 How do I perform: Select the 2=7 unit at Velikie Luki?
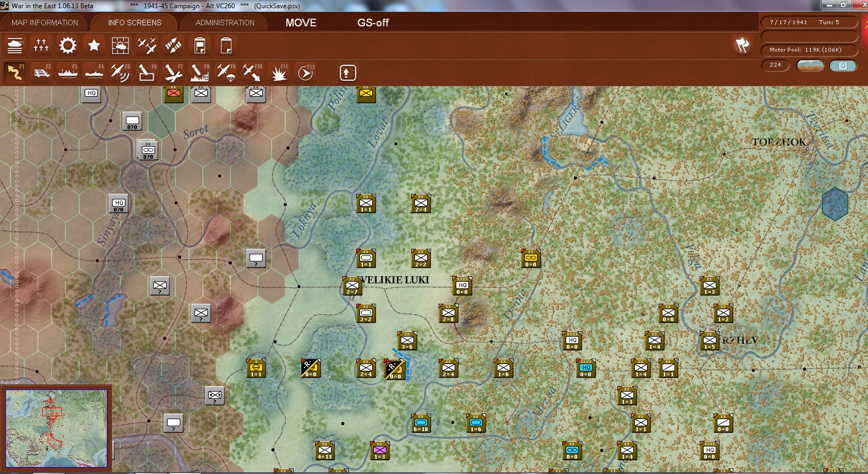352,286
